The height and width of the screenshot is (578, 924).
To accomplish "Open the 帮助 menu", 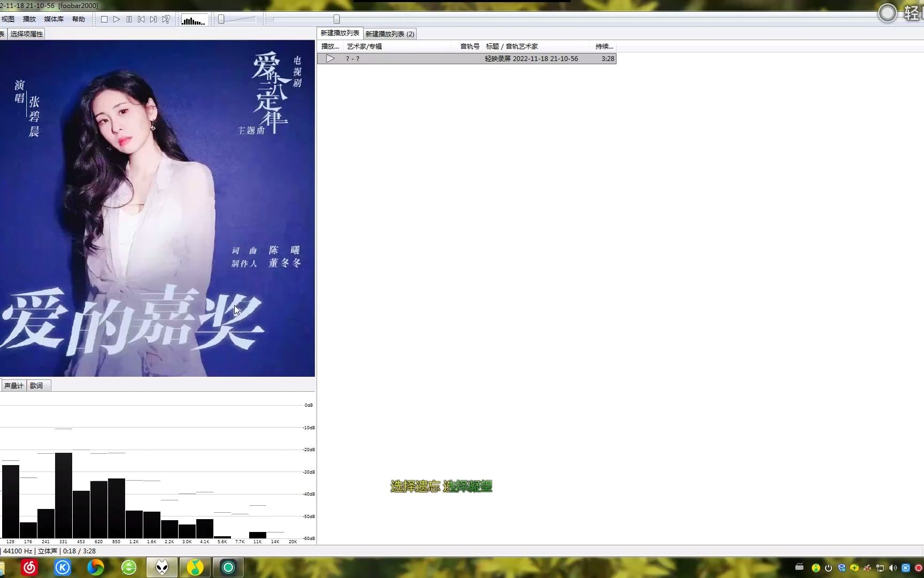I will click(79, 19).
